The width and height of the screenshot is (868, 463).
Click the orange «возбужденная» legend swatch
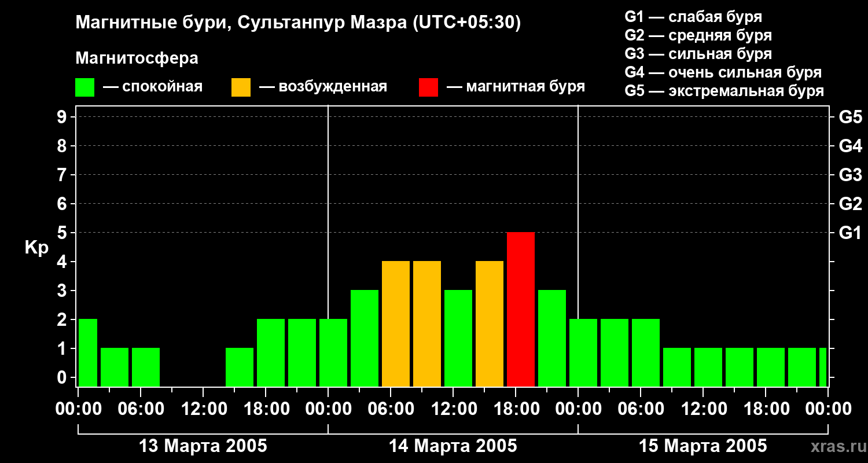pyautogui.click(x=241, y=87)
